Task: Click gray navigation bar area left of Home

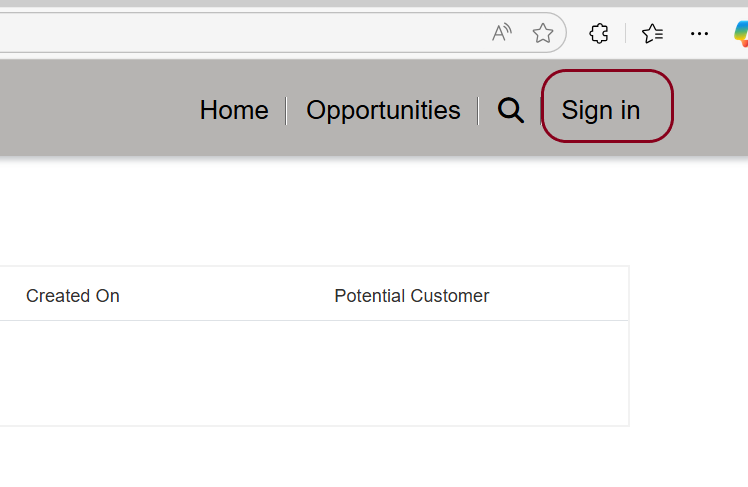Action: click(x=95, y=109)
